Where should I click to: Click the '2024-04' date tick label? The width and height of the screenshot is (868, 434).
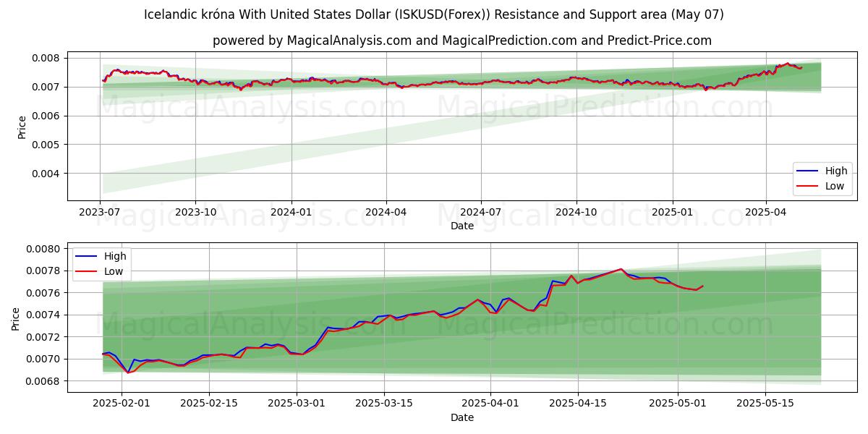coord(386,213)
